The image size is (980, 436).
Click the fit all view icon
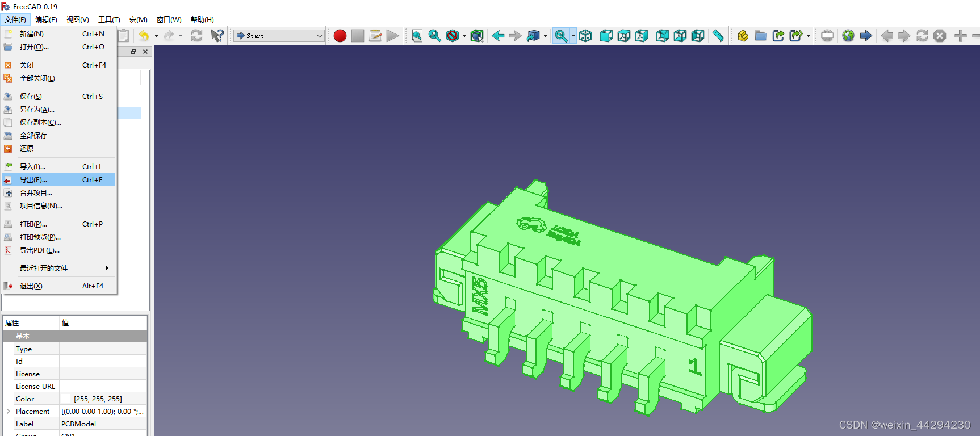pyautogui.click(x=417, y=36)
